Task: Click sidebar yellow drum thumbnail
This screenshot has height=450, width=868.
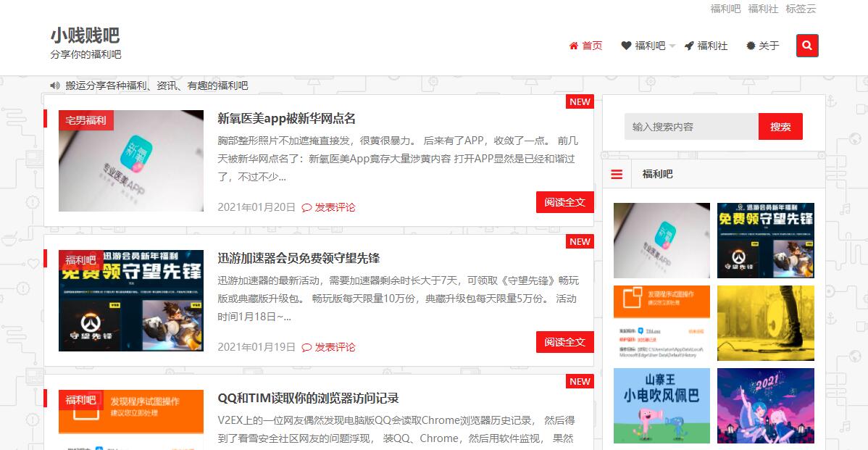Action: pyautogui.click(x=766, y=323)
